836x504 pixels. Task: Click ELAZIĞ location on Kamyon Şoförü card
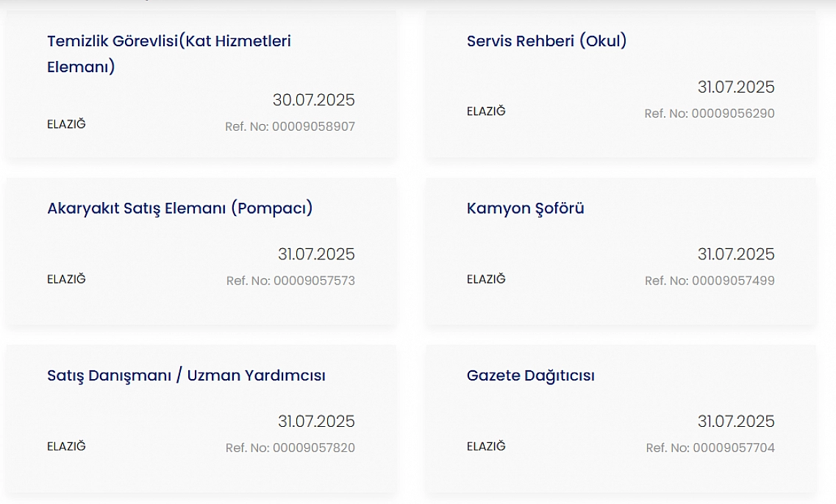486,279
